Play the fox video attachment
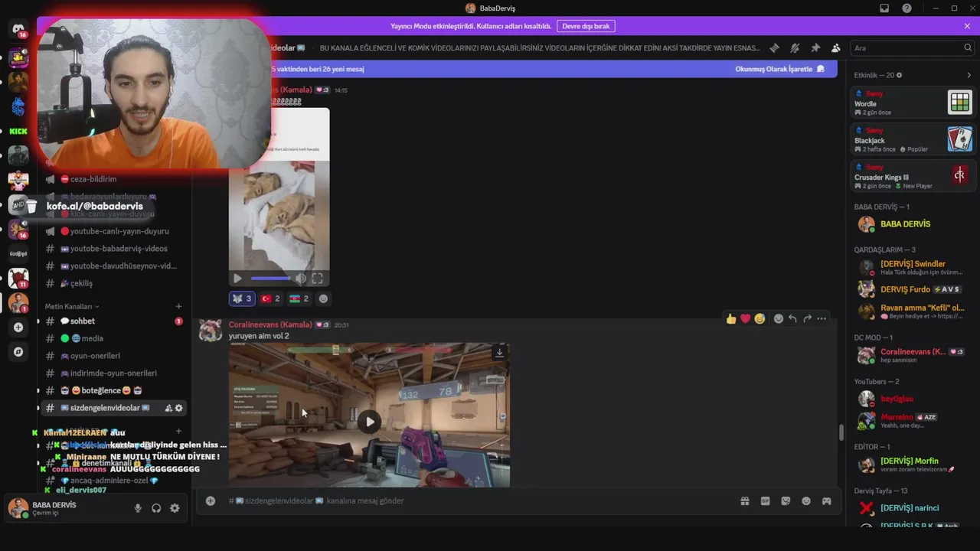 (x=237, y=279)
